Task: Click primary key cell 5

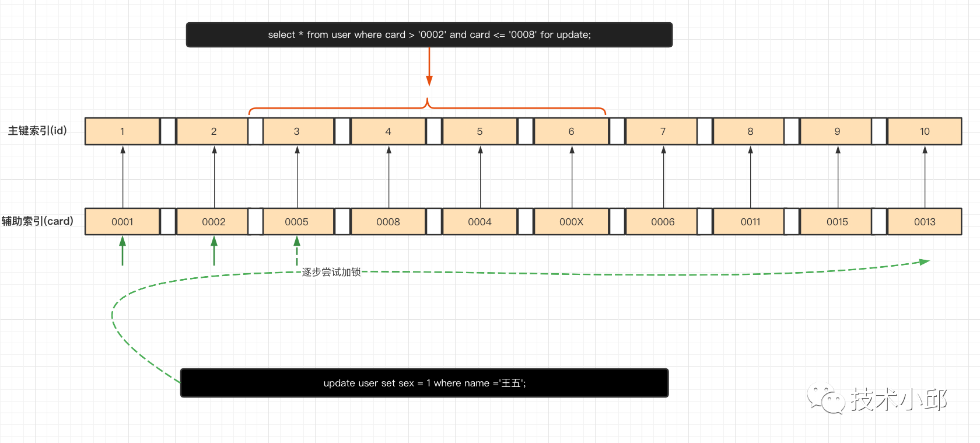Action: pyautogui.click(x=480, y=131)
